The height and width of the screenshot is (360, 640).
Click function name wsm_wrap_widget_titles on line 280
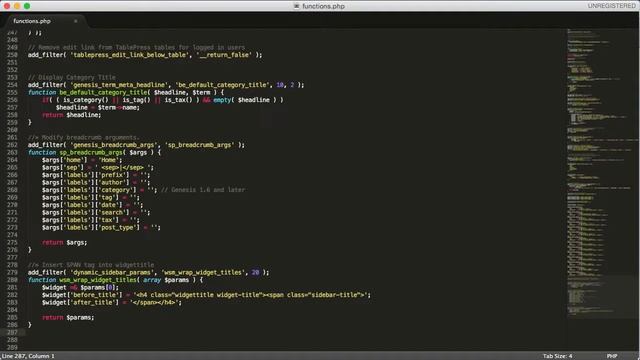click(x=98, y=280)
